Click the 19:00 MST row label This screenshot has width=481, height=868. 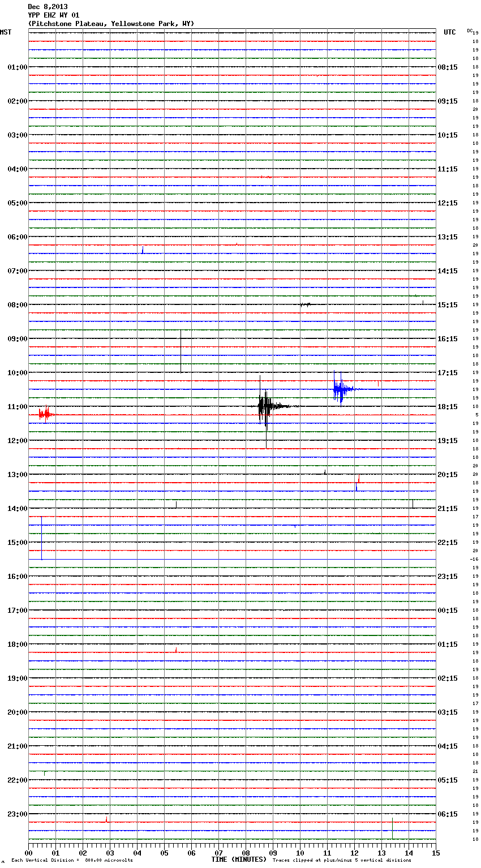click(x=18, y=678)
